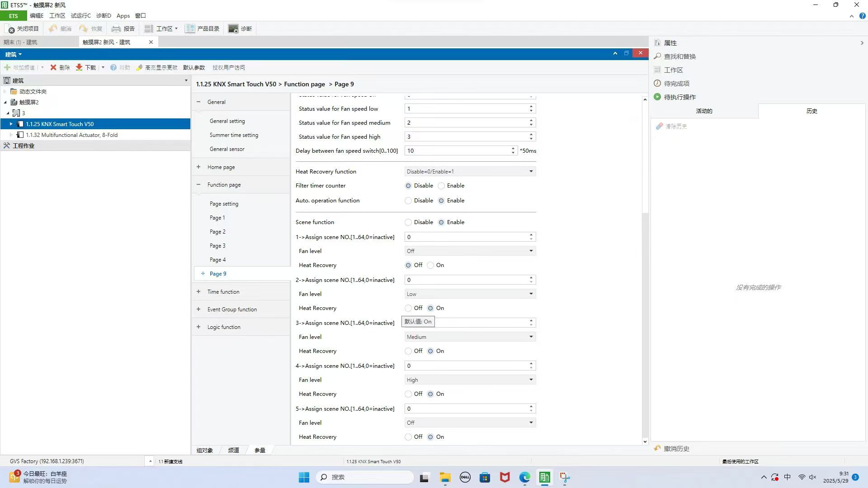Open the Reports printer icon
This screenshot has height=488, width=868.
[x=116, y=29]
